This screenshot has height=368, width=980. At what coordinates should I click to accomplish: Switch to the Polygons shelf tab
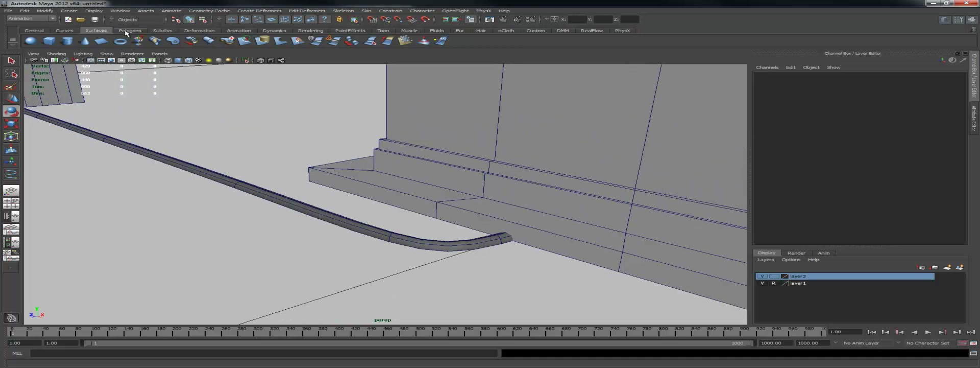(130, 31)
